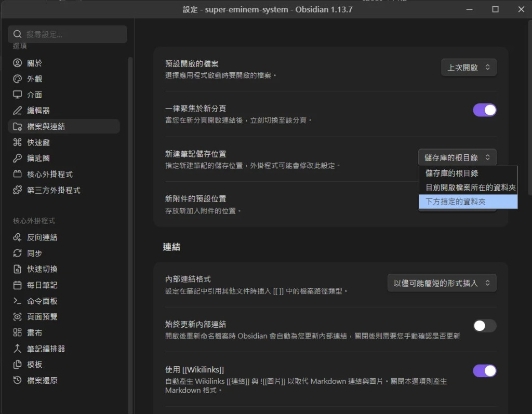Maximize the settings window

click(495, 9)
